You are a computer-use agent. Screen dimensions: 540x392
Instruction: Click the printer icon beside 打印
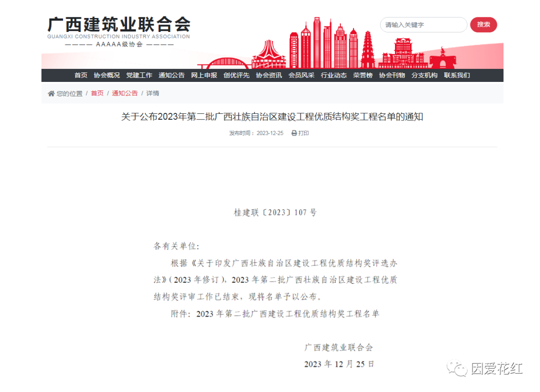coord(294,133)
